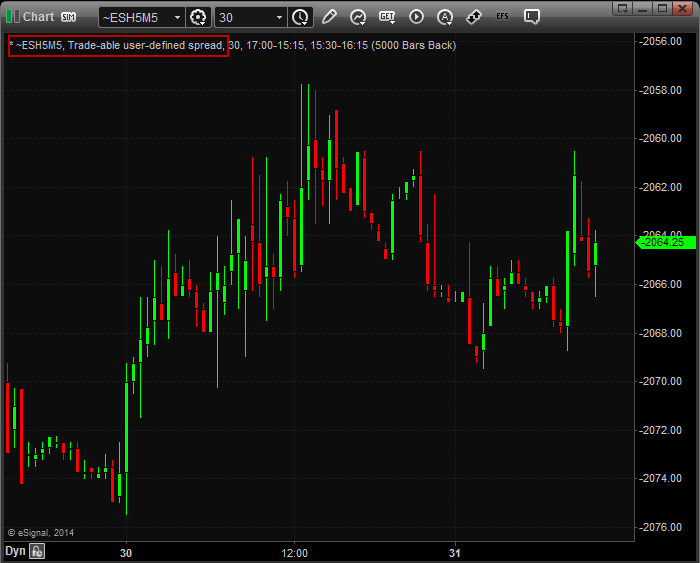The image size is (700, 563).
Task: Open the symbol settings gear icon
Action: (198, 17)
